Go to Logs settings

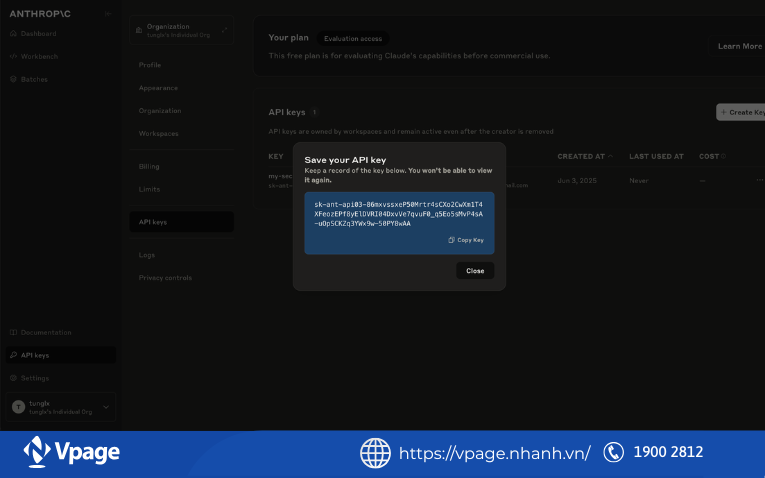(147, 255)
